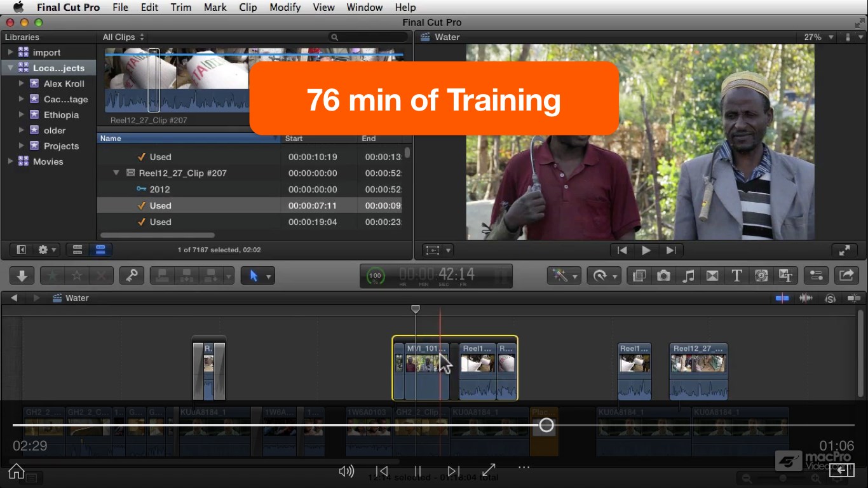Open the Titles browser T icon
868x488 pixels.
point(736,276)
